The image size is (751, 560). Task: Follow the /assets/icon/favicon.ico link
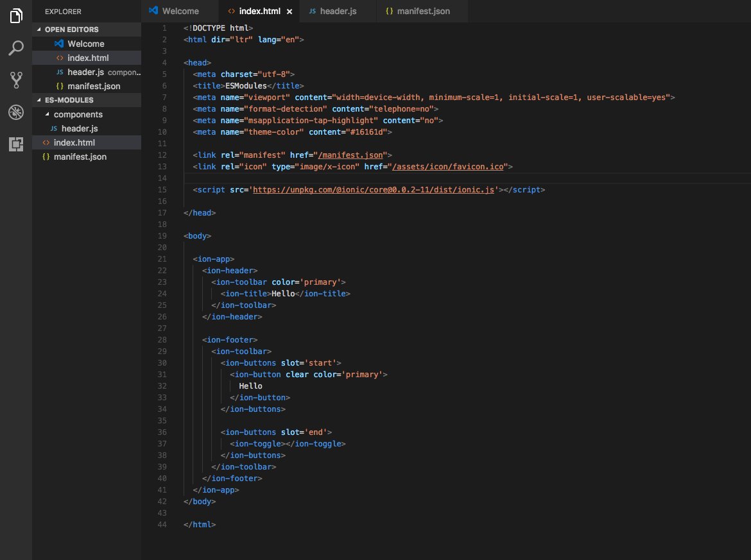click(x=448, y=167)
